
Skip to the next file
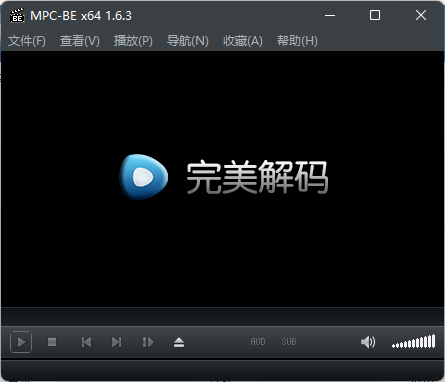coord(116,342)
